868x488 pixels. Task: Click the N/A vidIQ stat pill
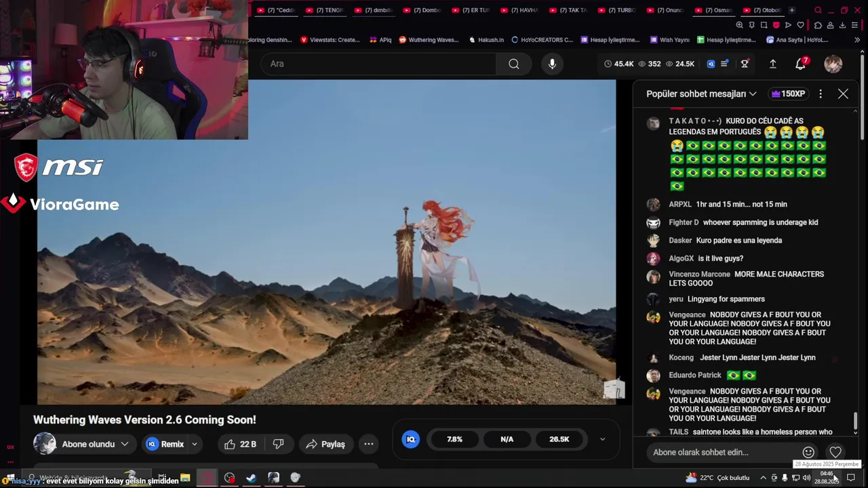[507, 439]
